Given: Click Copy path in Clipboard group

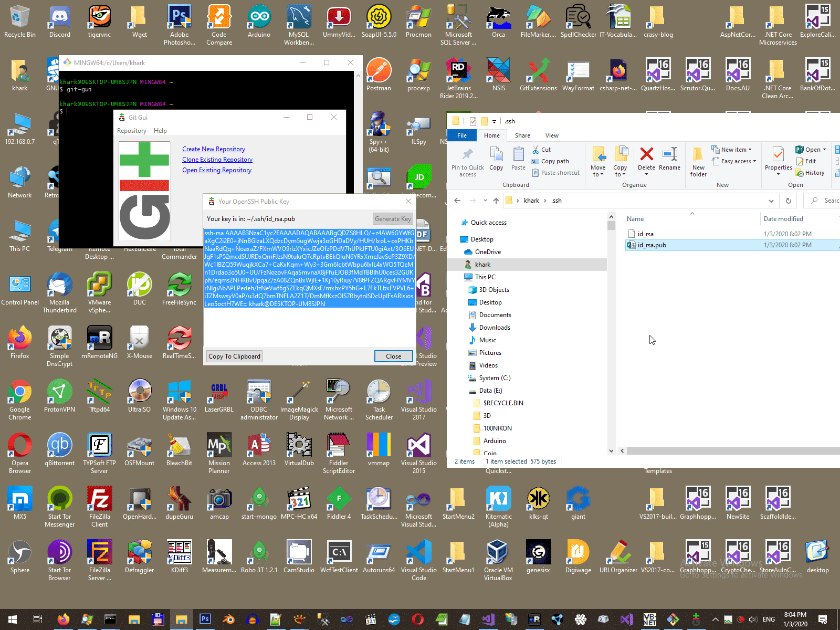Looking at the screenshot, I should click(x=550, y=161).
